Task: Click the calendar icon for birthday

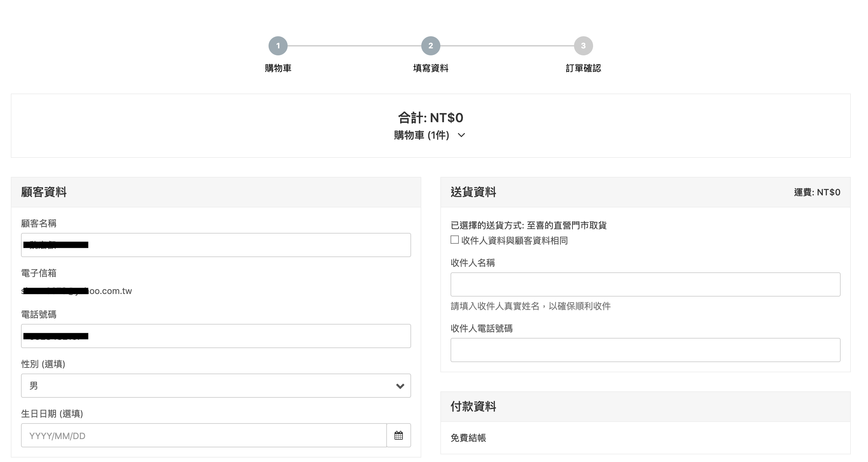Action: tap(398, 435)
